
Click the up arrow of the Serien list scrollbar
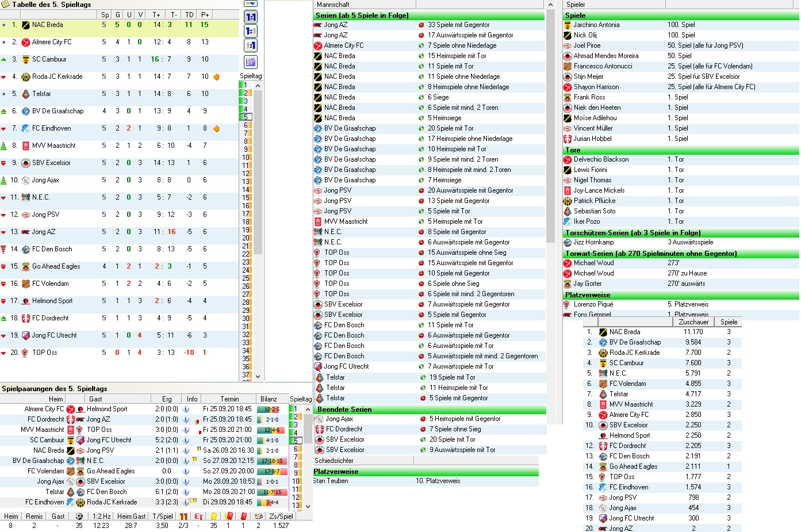point(550,4)
